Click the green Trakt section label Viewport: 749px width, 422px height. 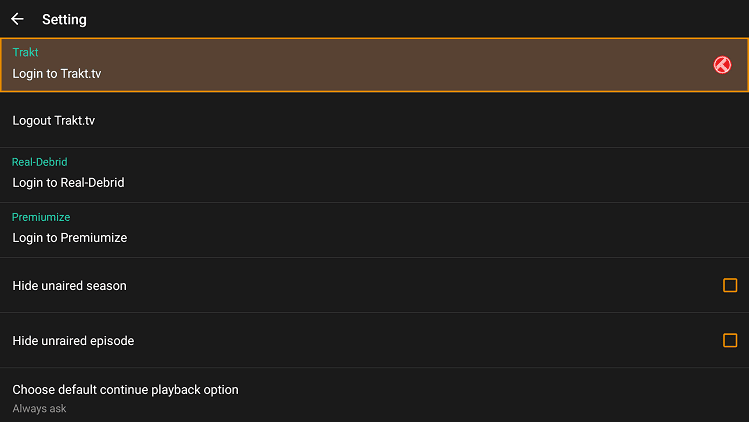pos(25,52)
